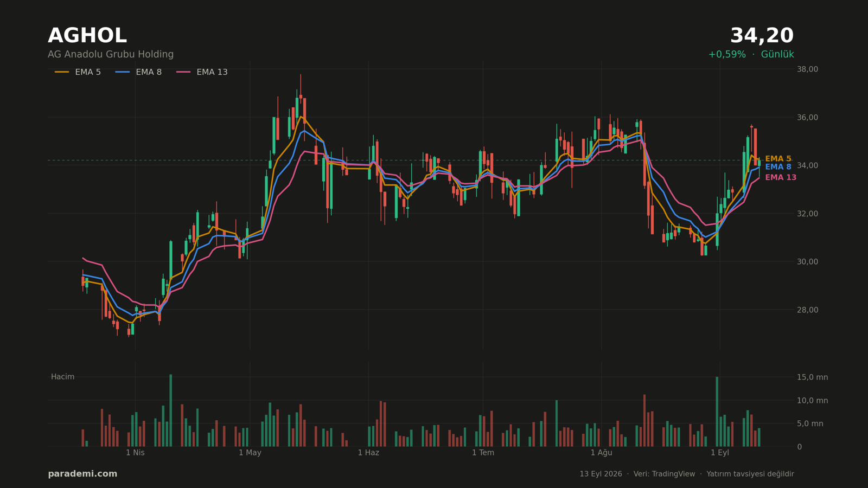Click the 32,00 price axis label
This screenshot has width=868, height=488.
[x=807, y=214]
